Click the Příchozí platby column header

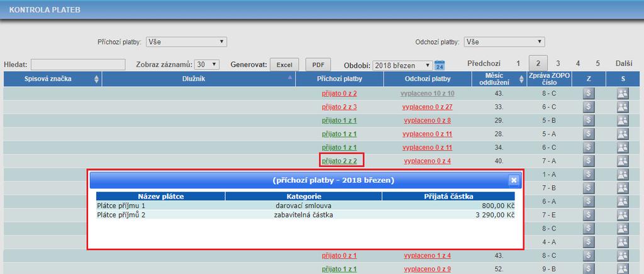(x=339, y=79)
